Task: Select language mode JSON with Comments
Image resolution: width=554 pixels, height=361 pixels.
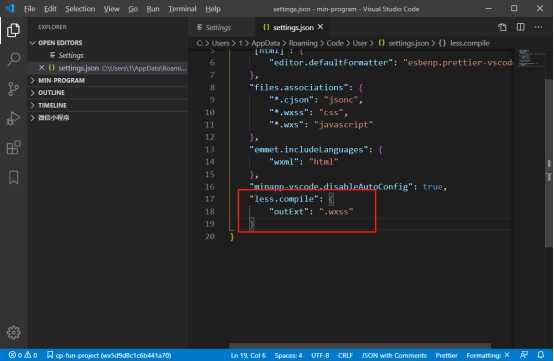Action: (x=394, y=355)
